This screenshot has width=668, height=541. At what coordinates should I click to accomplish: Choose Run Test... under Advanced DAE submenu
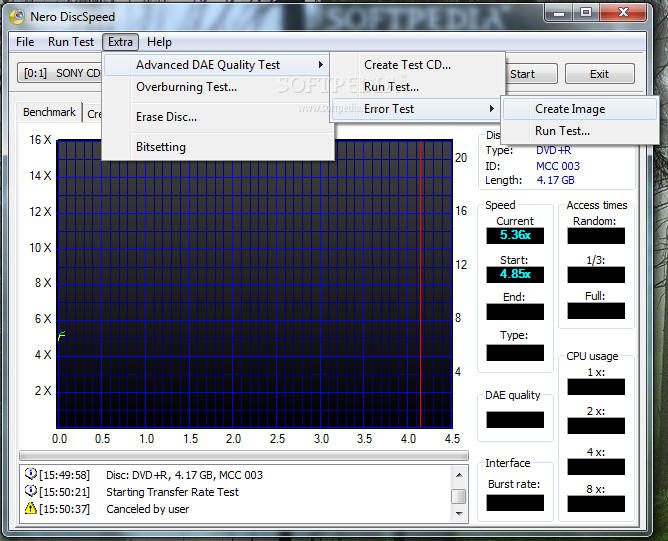(x=418, y=87)
